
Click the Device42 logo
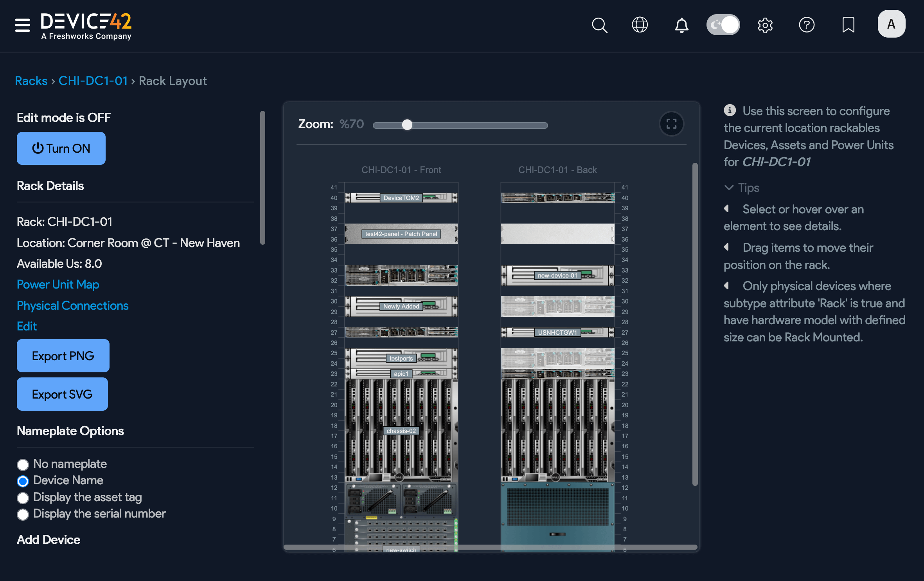pos(86,25)
